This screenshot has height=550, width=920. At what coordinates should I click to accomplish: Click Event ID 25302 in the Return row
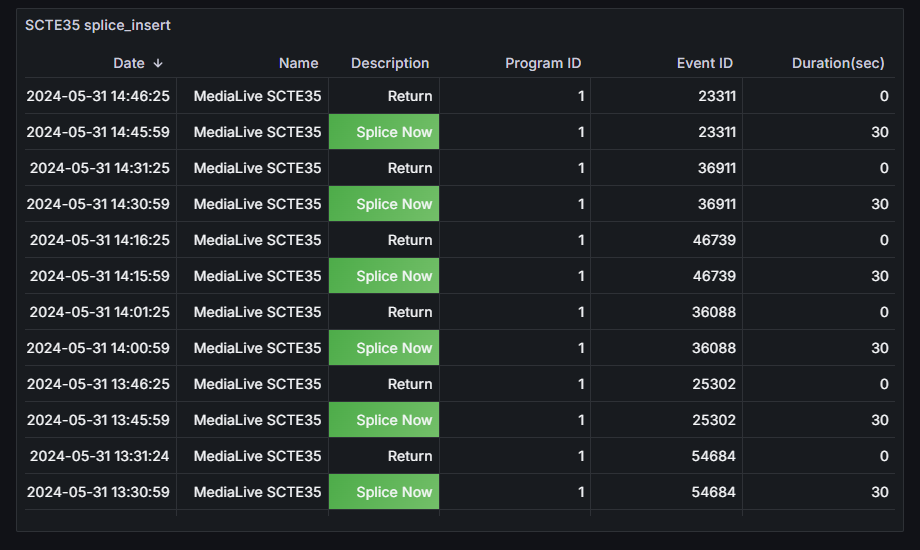coord(714,384)
